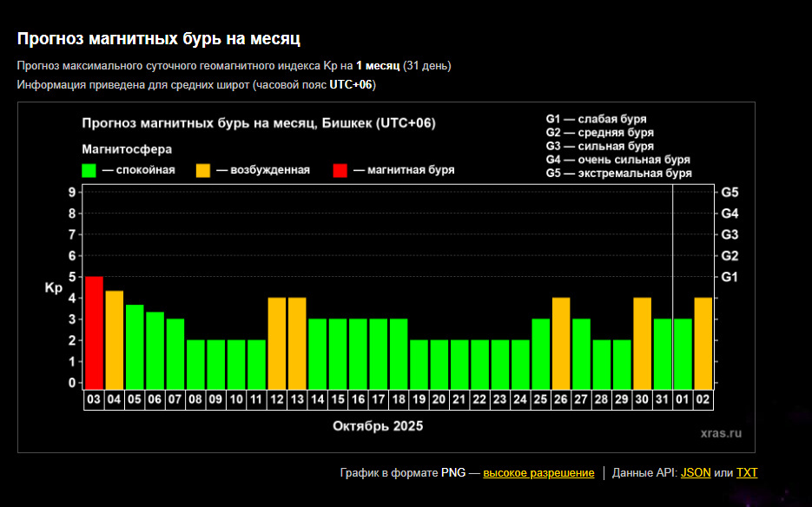Click the xras.ru watermark in the chart
Image resolution: width=812 pixels, height=507 pixels.
722,431
